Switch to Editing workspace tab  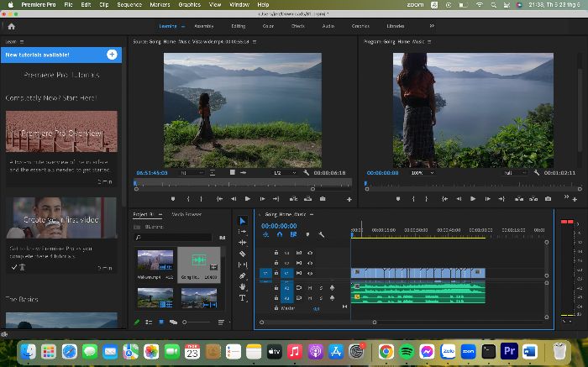click(238, 26)
